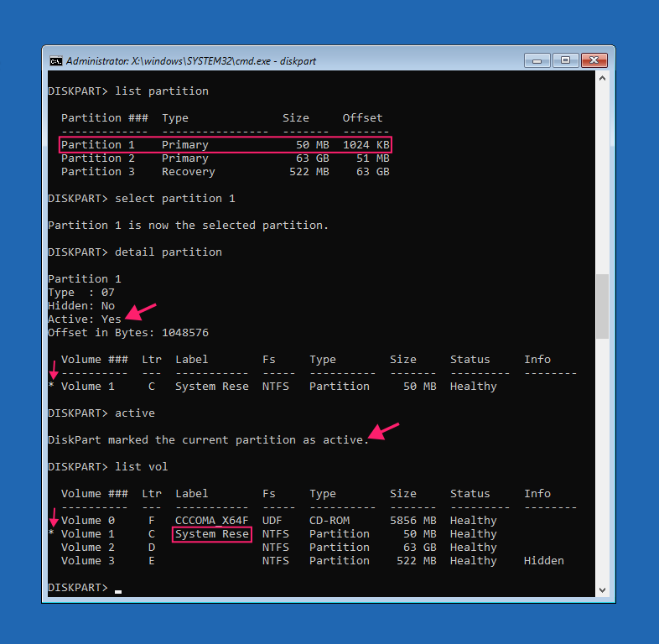Click the 'select partition 1' command
659x644 pixels.
175,199
